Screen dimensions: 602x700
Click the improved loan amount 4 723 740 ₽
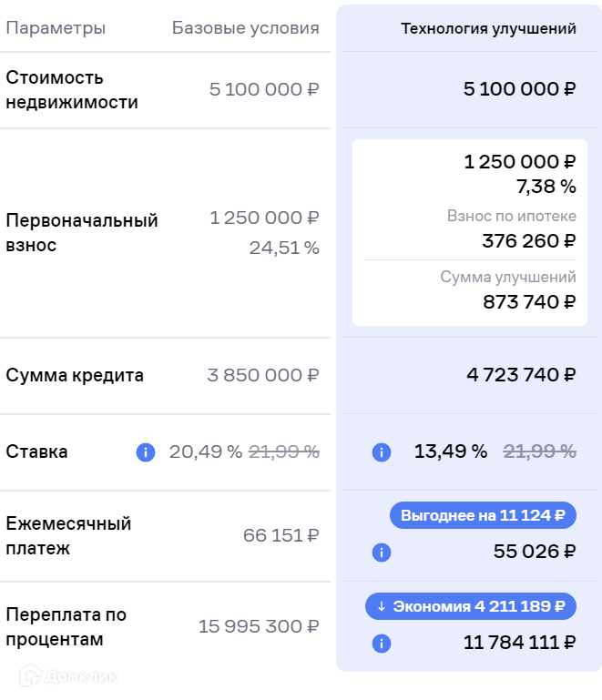coord(519,375)
